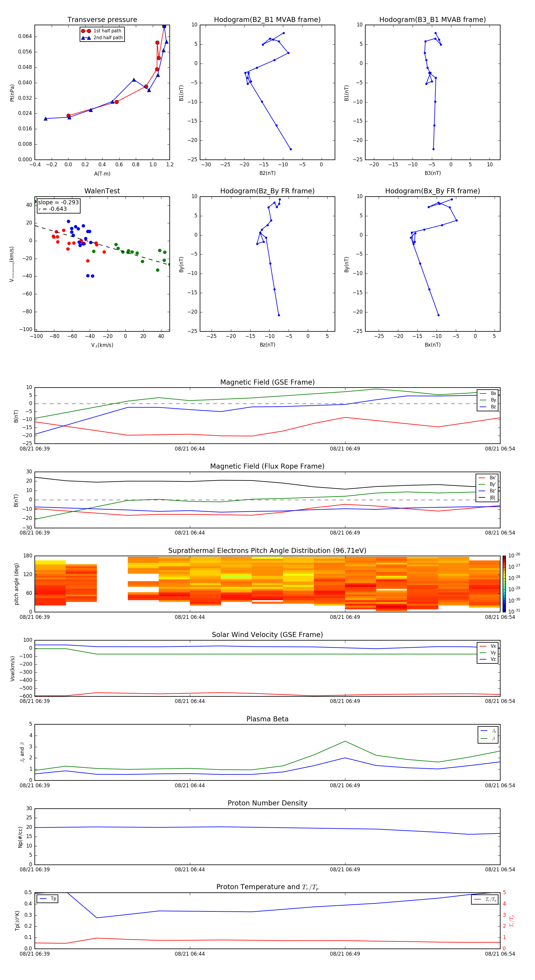535x980 pixels.
Task: Click the "V_remaining(km/s)" y-axis label
Action: (x=12, y=264)
